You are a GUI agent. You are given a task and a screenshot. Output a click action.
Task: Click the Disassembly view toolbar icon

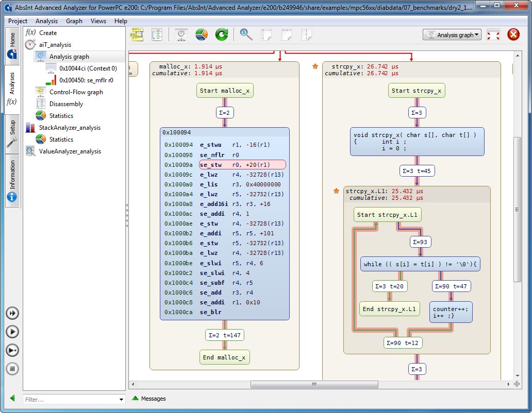(157, 35)
